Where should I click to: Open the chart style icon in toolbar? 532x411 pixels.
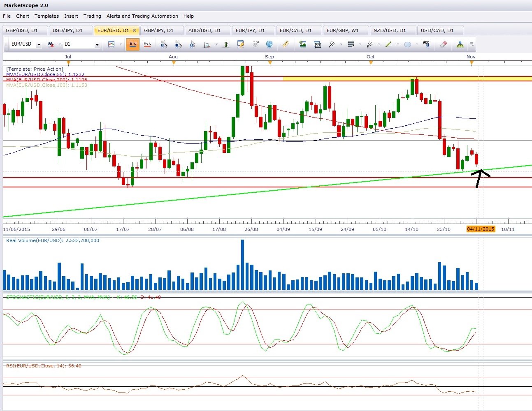coord(111,44)
